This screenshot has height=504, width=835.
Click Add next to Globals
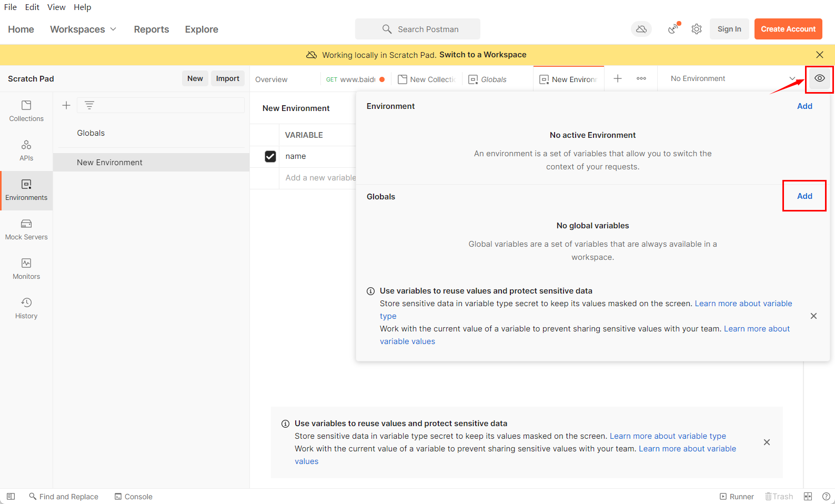click(x=804, y=196)
